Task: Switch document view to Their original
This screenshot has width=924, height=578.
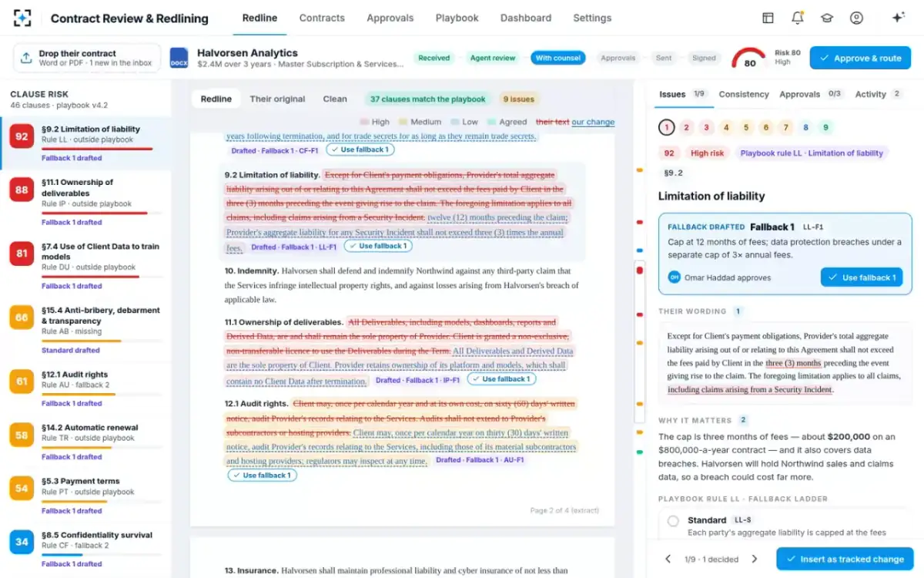Action: [x=277, y=99]
